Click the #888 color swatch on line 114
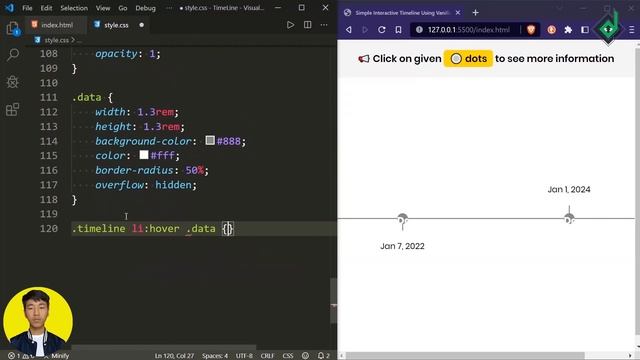Image resolution: width=640 pixels, height=360 pixels. coord(210,140)
